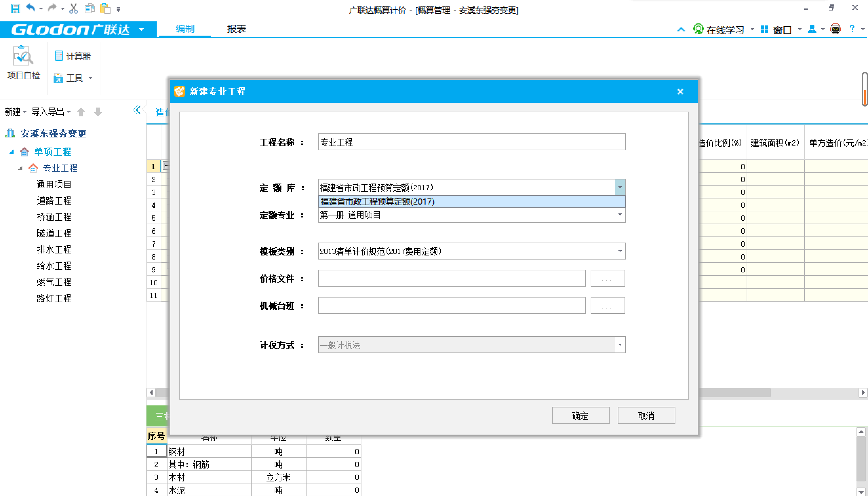Click the move down arrow in left panel
Viewport: 868px width, 496px height.
(98, 112)
